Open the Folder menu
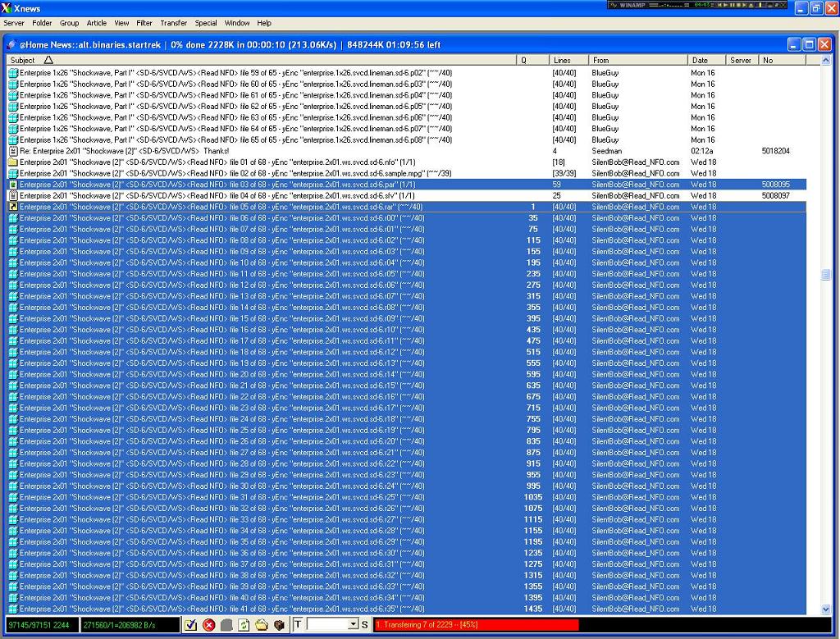840x639 pixels. click(x=42, y=23)
